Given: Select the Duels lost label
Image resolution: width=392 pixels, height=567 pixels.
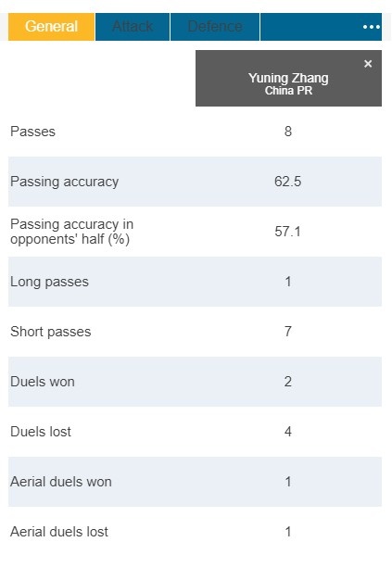Looking at the screenshot, I should 41,432.
